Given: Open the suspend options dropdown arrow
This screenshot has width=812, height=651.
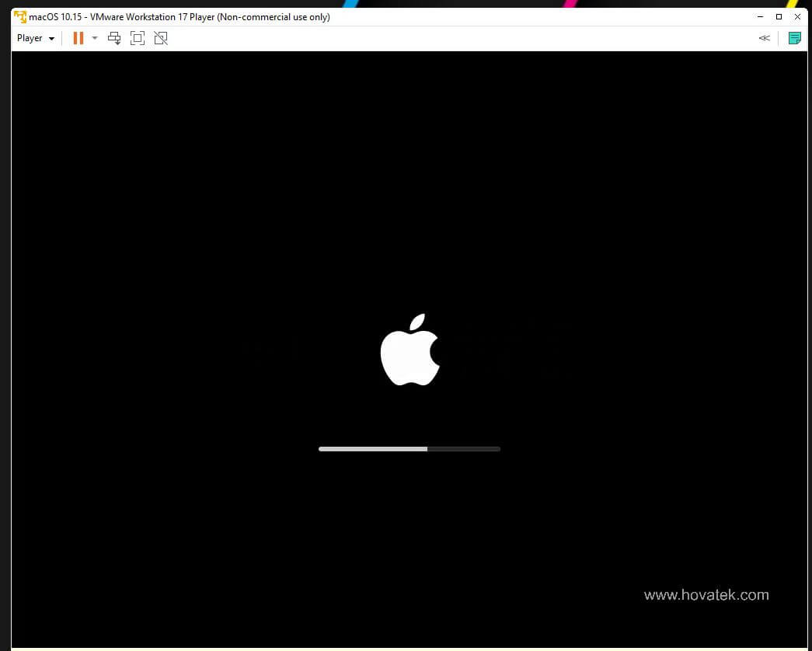Looking at the screenshot, I should pyautogui.click(x=95, y=37).
